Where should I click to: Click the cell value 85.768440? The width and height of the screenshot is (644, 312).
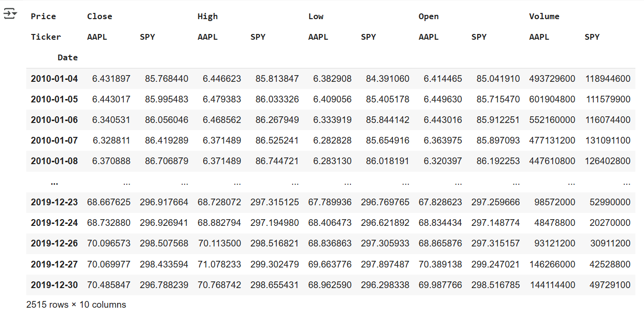tap(166, 78)
